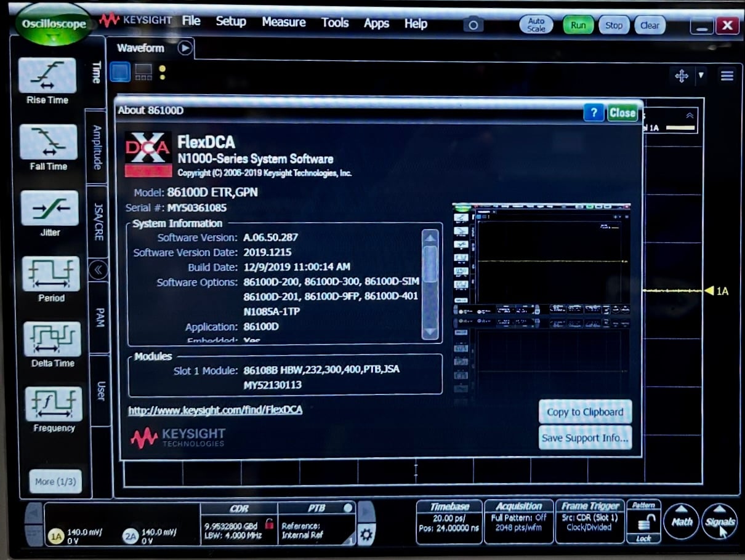
Task: Click scrollbar down arrow in System Information
Action: click(430, 331)
